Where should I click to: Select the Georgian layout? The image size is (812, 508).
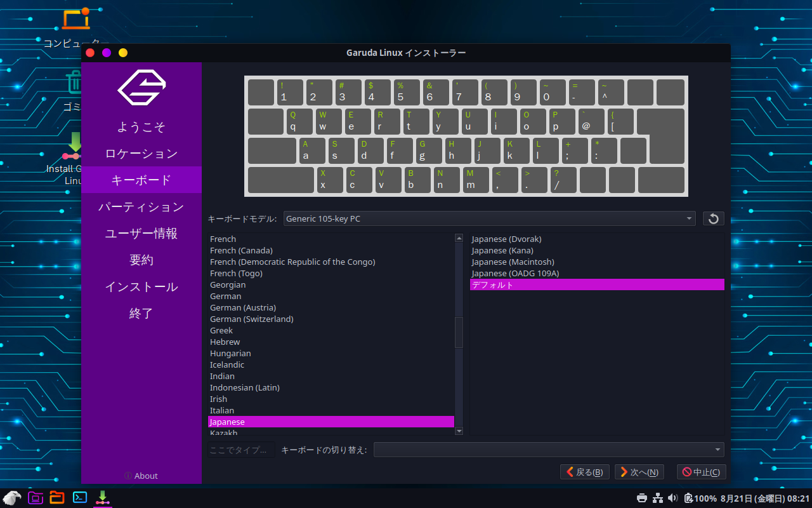pos(331,284)
